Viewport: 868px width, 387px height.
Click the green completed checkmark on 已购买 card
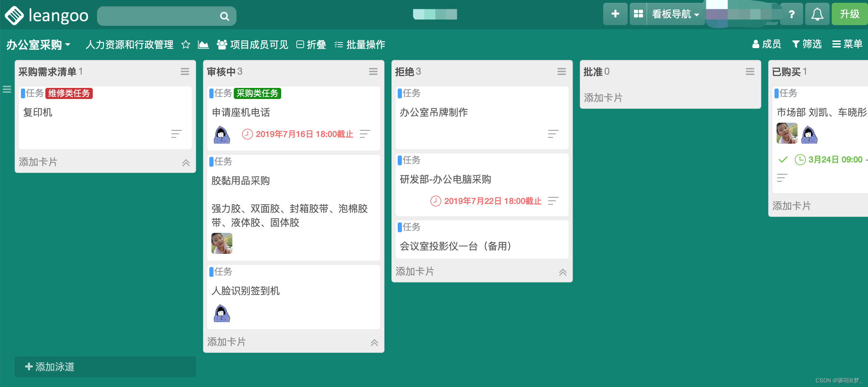click(x=783, y=160)
